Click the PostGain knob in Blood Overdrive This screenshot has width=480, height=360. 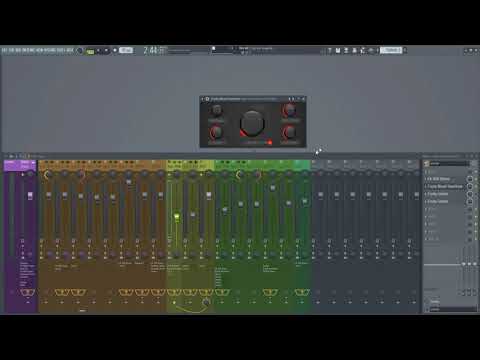click(x=289, y=132)
